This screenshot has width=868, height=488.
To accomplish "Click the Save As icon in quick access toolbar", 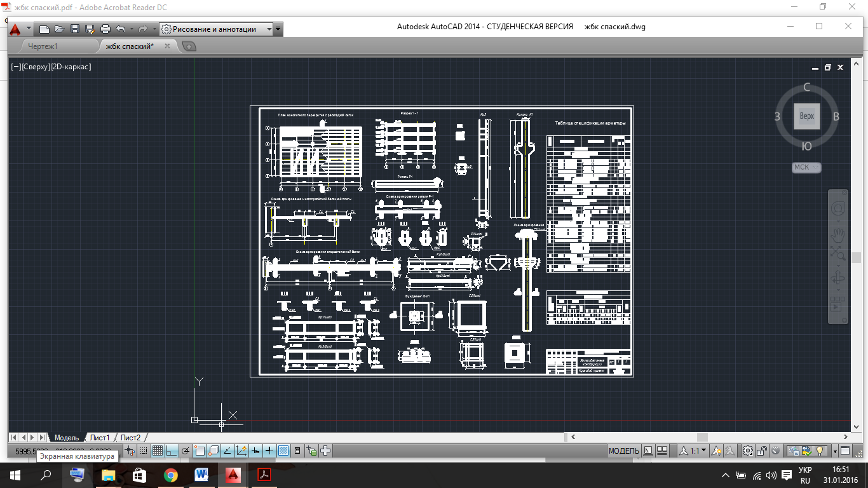I will coord(90,29).
